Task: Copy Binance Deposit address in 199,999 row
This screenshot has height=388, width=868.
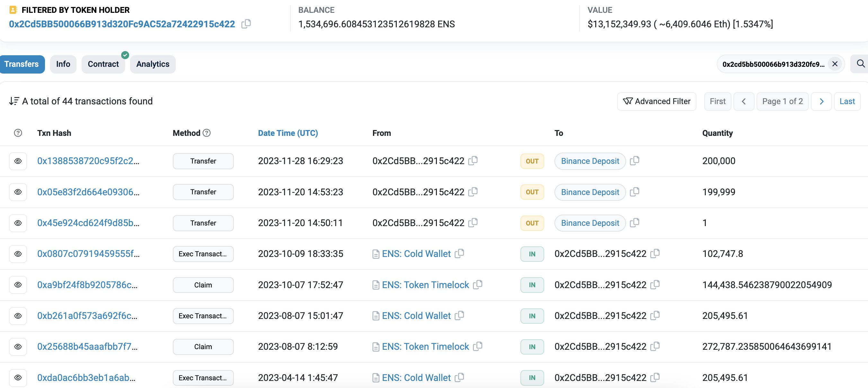Action: pyautogui.click(x=635, y=192)
